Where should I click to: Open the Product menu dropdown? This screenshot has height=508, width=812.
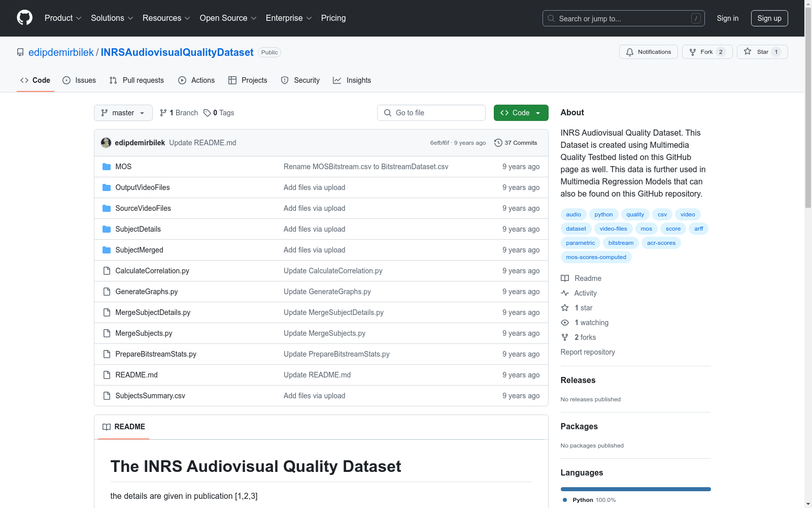click(63, 18)
